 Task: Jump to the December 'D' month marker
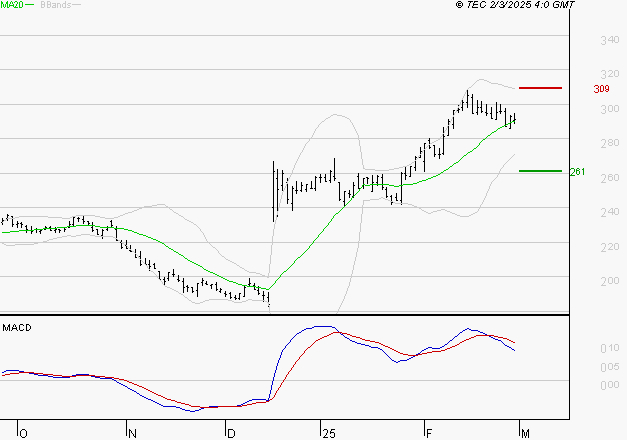coord(230,433)
